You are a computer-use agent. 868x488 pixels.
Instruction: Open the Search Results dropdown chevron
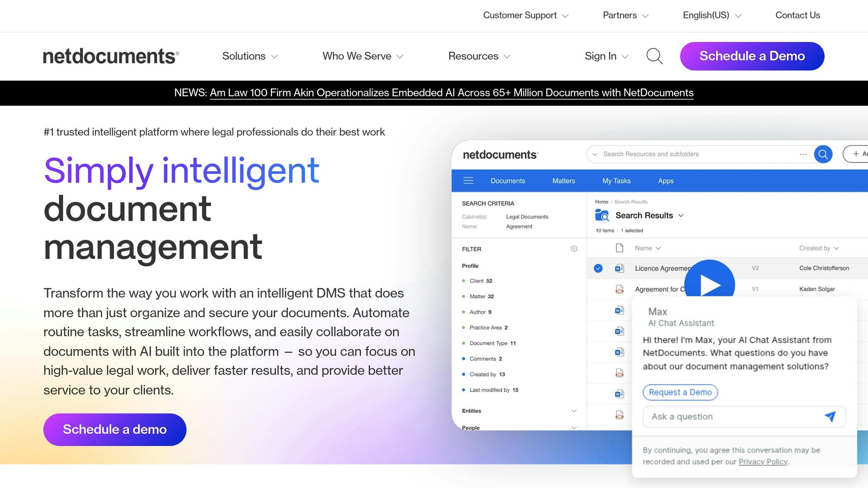click(681, 216)
